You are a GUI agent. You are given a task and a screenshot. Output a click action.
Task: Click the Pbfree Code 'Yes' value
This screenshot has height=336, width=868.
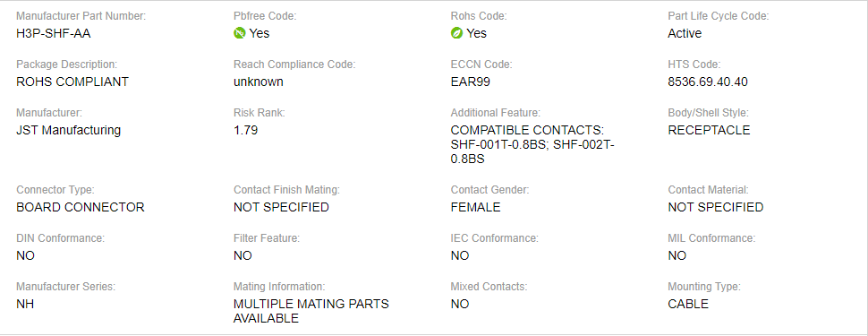[260, 33]
